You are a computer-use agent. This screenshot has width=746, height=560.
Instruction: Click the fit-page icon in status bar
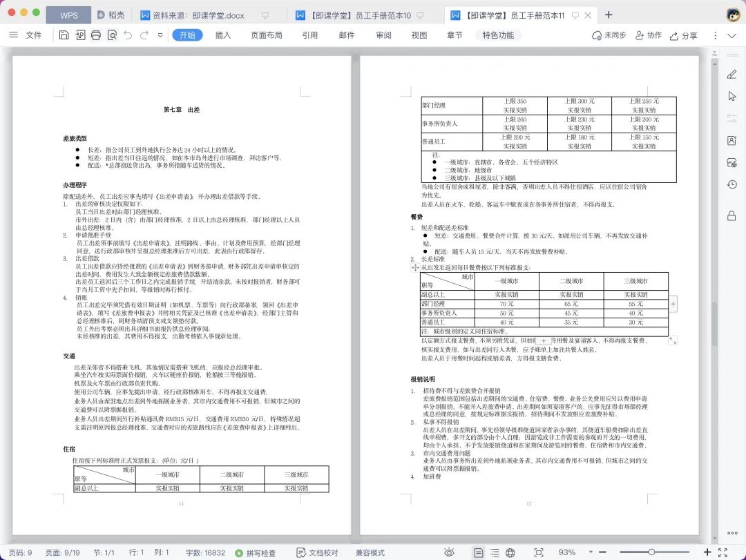pyautogui.click(x=539, y=552)
